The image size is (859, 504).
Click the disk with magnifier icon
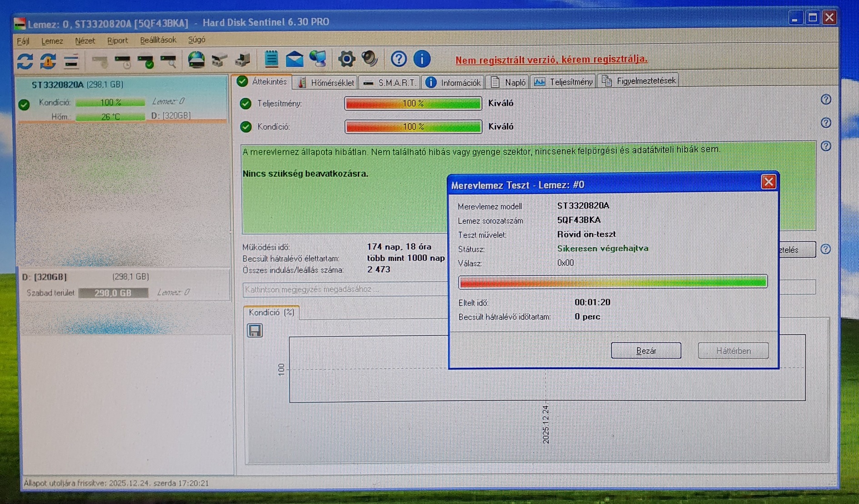169,61
